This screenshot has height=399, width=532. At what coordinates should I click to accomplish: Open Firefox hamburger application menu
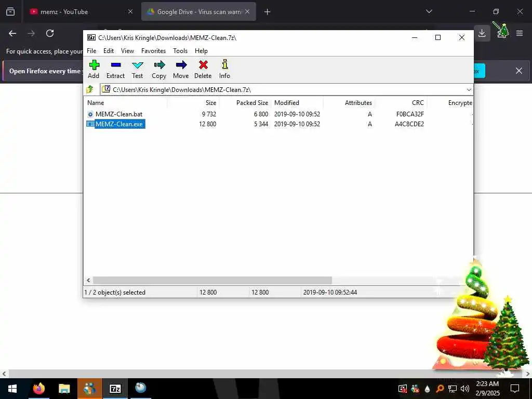tap(520, 33)
